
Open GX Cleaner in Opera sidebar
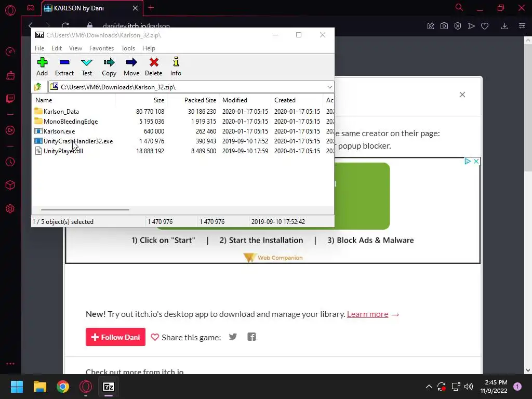[x=10, y=75]
